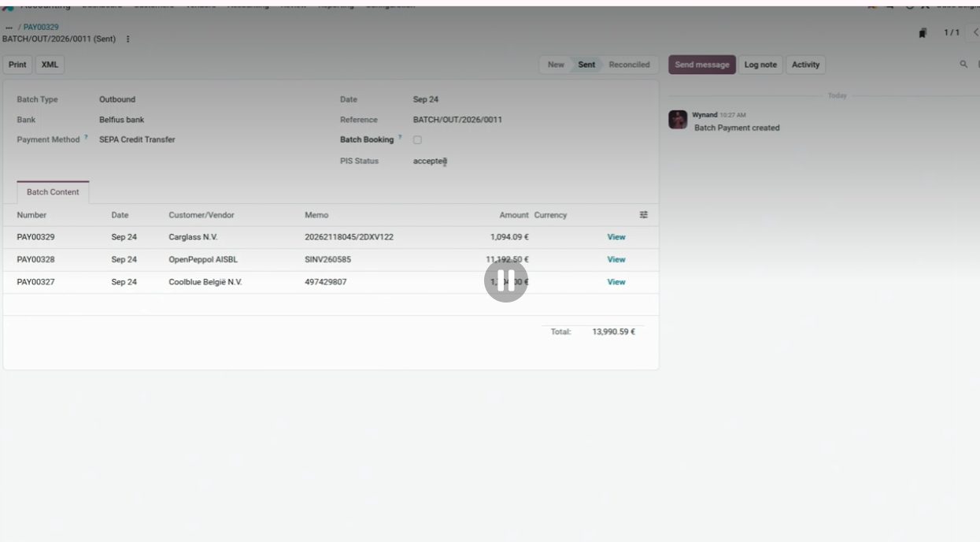This screenshot has height=542, width=980.
Task: Click the SEPA Credit Transfer value
Action: coord(137,139)
